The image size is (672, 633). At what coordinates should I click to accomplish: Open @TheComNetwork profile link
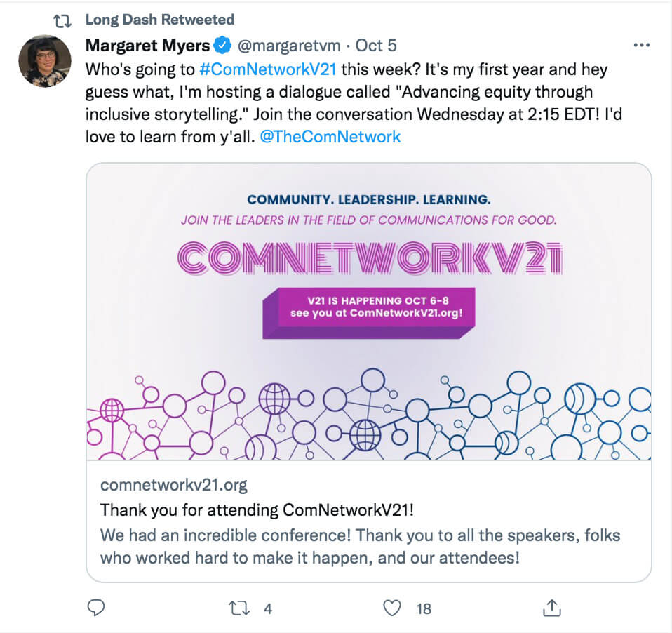(x=330, y=136)
